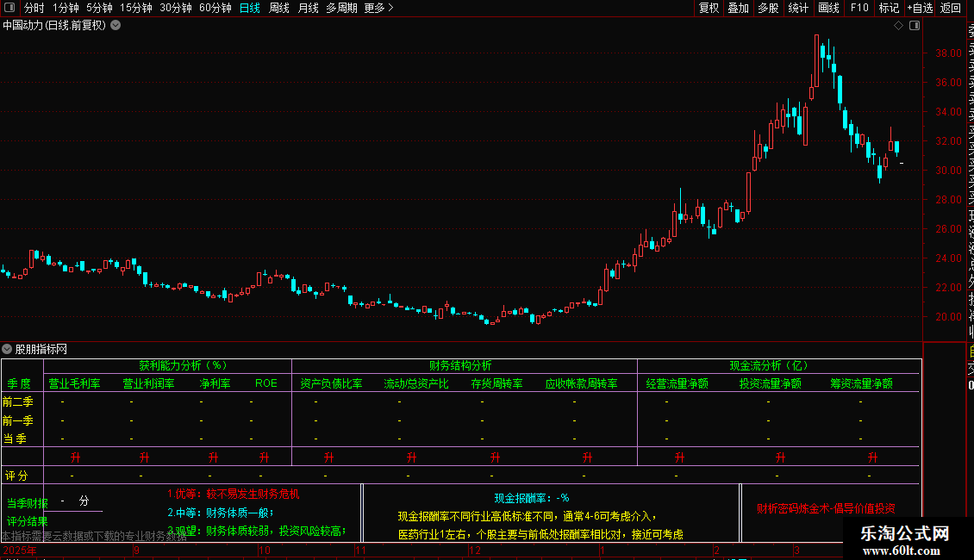Screen dimensions: 974x560
Task: Click the 获利能力分析 section title
Action: [x=183, y=365]
